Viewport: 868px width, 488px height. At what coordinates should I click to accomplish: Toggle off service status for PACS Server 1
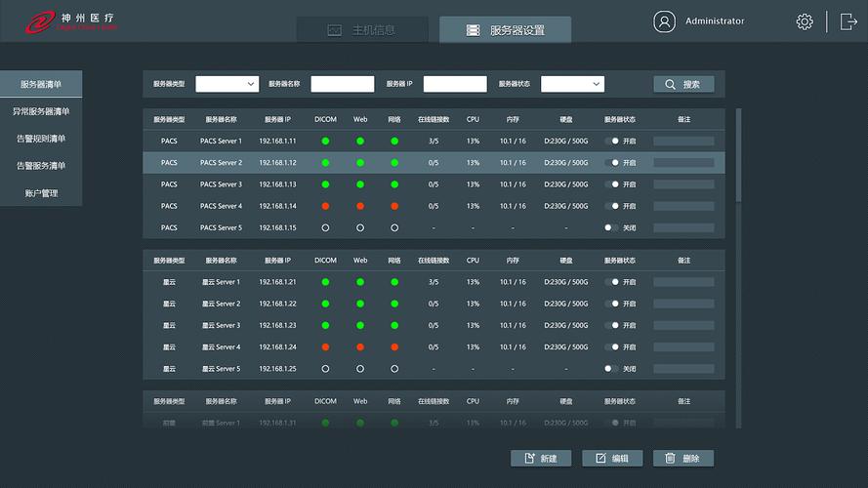(x=612, y=142)
